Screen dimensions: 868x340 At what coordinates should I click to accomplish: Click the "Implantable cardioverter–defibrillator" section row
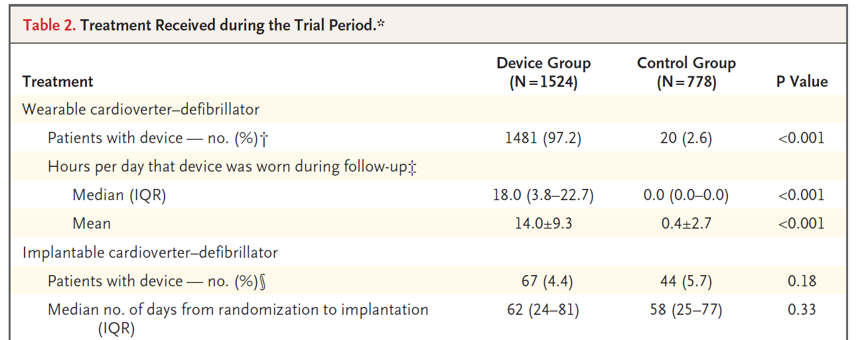(150, 253)
